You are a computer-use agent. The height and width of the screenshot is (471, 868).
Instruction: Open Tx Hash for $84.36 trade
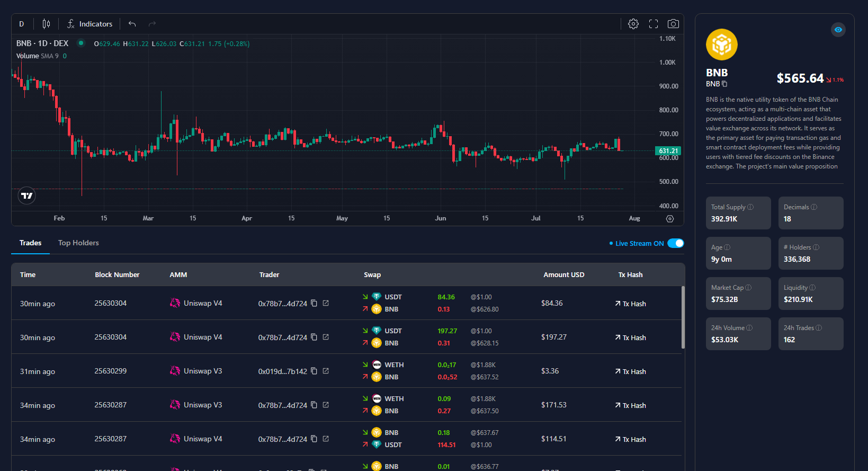pyautogui.click(x=630, y=304)
